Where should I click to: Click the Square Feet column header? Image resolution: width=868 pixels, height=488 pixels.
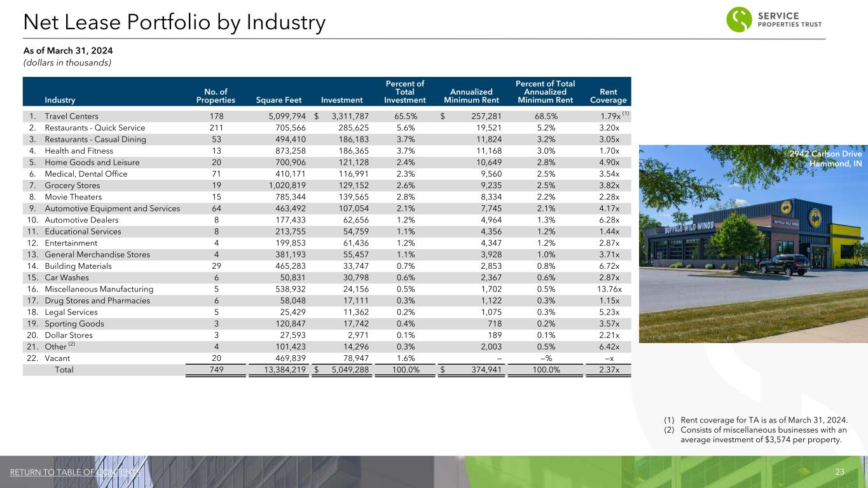[x=277, y=100]
